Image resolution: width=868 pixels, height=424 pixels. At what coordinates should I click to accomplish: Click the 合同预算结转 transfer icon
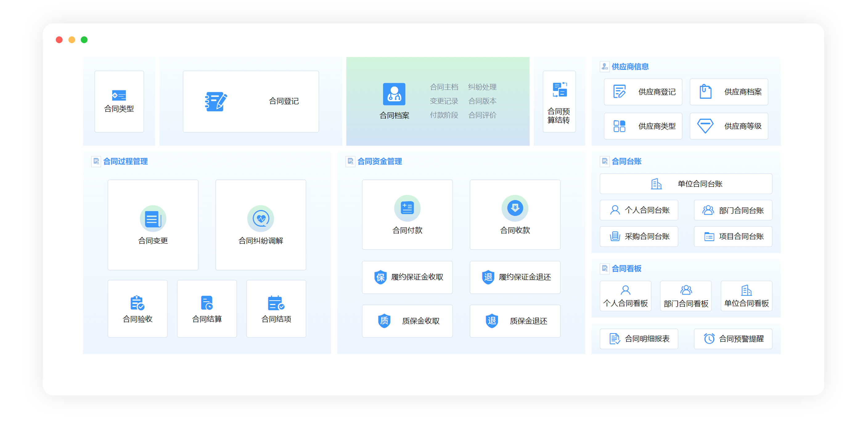[559, 90]
